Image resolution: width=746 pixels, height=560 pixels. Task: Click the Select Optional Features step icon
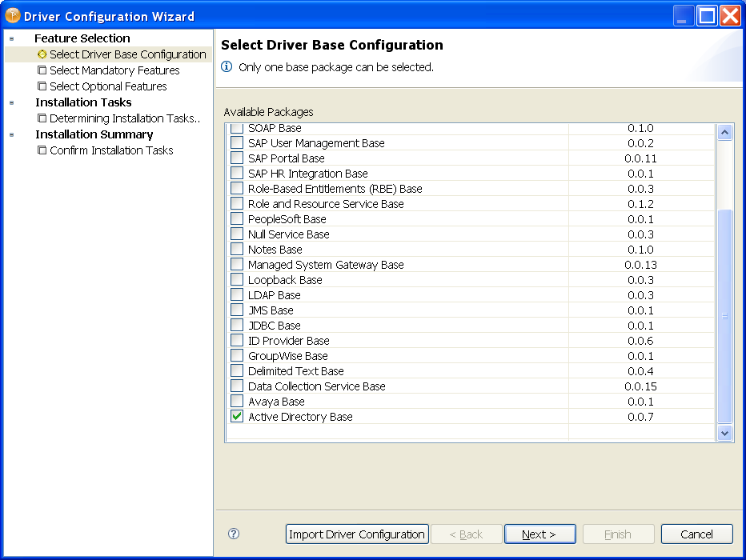pyautogui.click(x=42, y=86)
